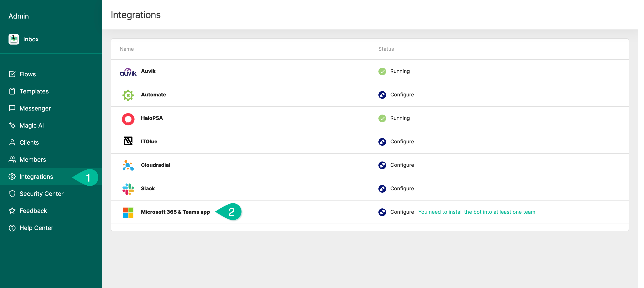Select Clients in the sidebar
The width and height of the screenshot is (644, 288).
click(x=29, y=142)
